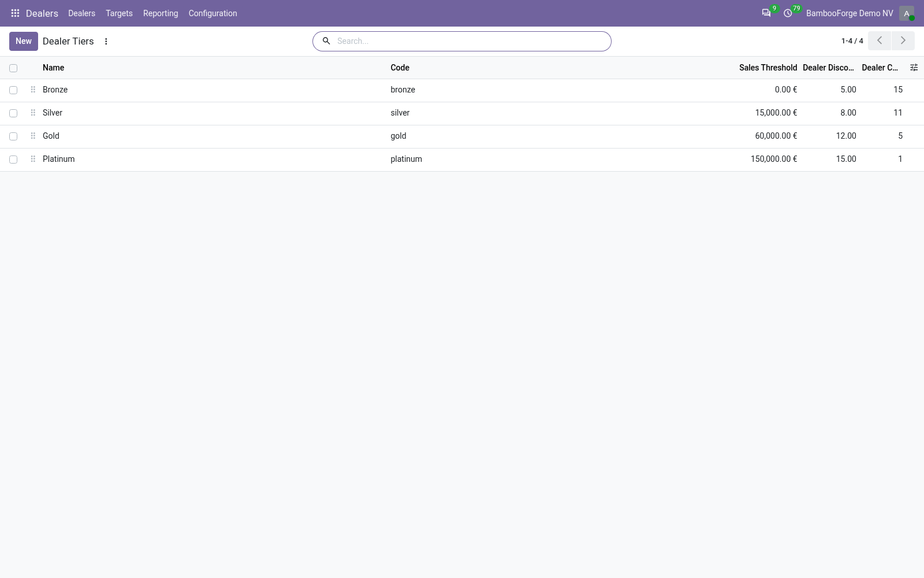Open Dealer Tiers actions kebab menu

pos(106,42)
